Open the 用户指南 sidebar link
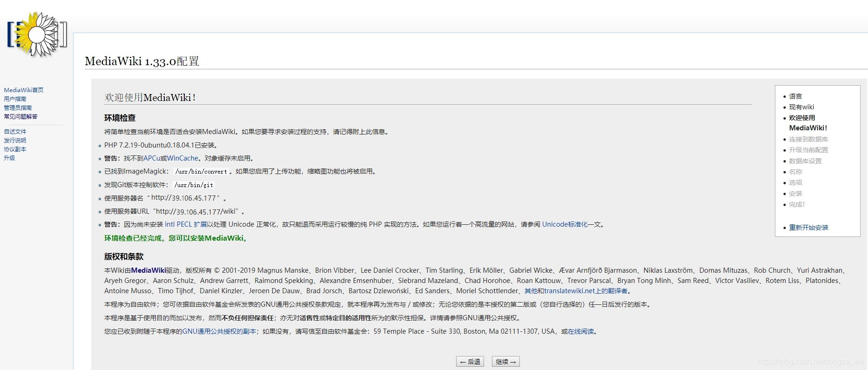 pyautogui.click(x=15, y=99)
